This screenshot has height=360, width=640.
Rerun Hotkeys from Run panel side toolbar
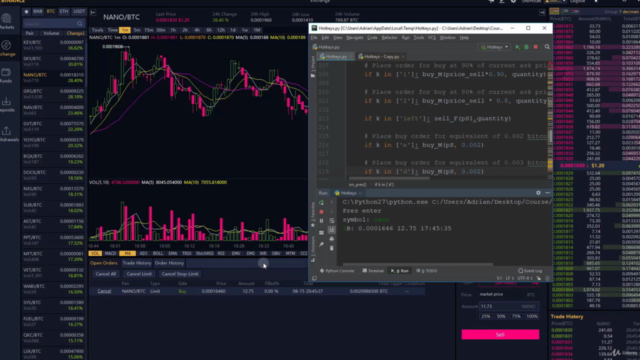(321, 202)
